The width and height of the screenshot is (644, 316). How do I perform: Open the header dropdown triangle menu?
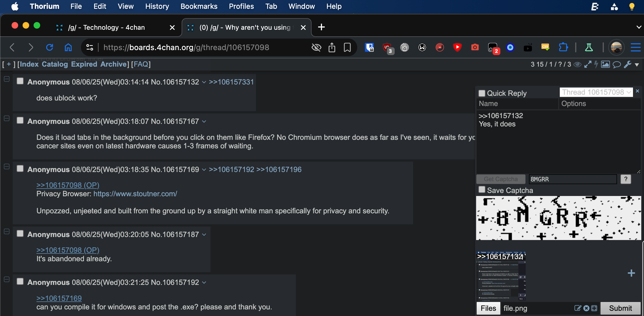(x=637, y=65)
